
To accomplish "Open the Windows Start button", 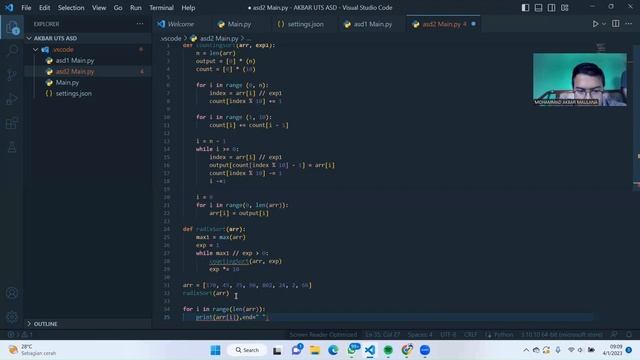I will (216, 350).
